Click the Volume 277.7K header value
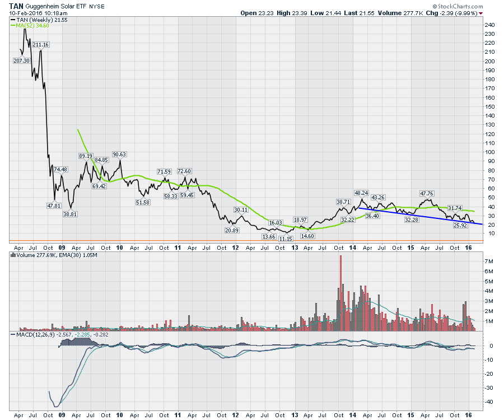This screenshot has height=420, width=504. [400, 13]
